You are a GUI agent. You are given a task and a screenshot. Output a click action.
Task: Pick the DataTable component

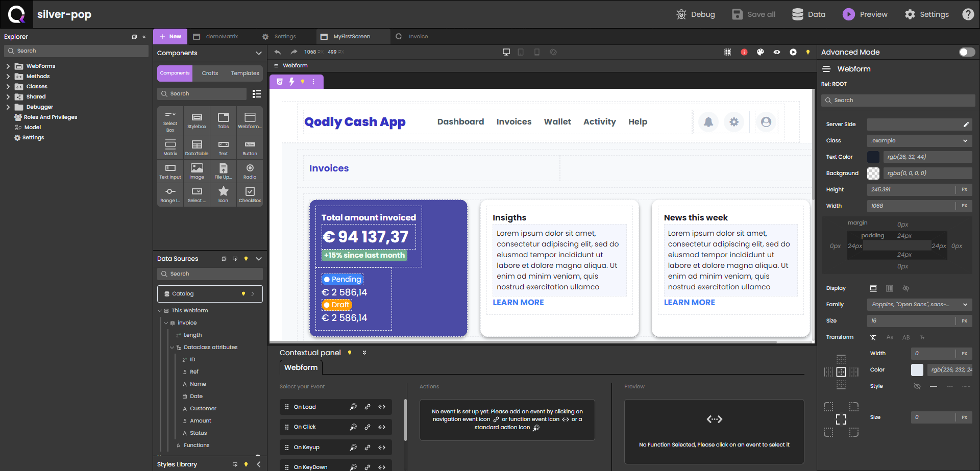pyautogui.click(x=197, y=147)
